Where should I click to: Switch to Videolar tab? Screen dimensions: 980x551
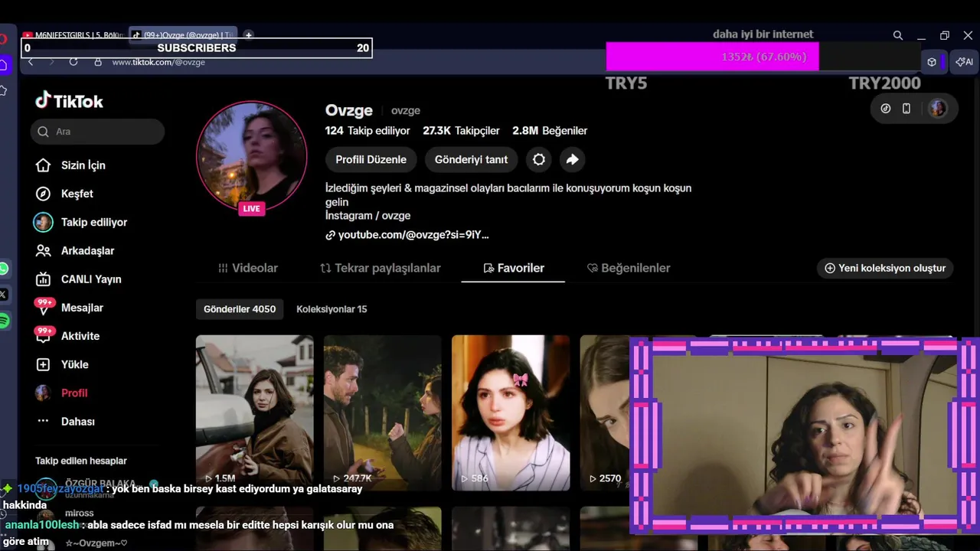coord(248,268)
